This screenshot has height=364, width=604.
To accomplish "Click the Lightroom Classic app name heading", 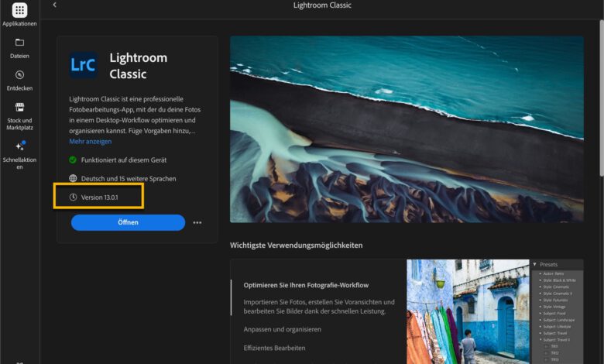I will (139, 66).
